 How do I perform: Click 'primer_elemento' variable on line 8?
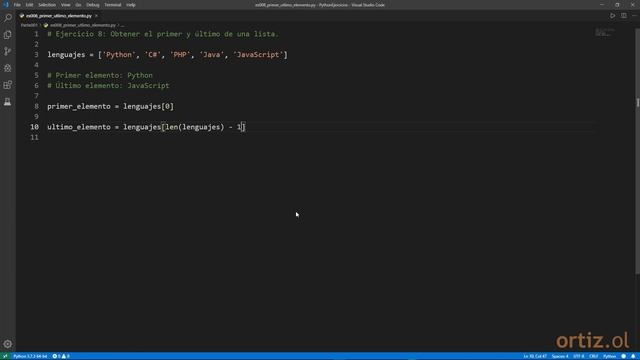79,107
